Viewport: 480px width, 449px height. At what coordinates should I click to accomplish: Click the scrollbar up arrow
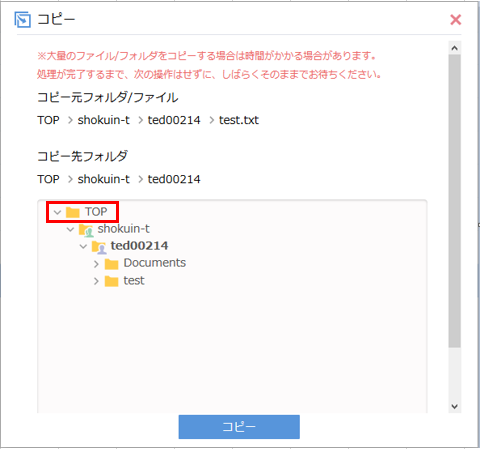tap(455, 48)
